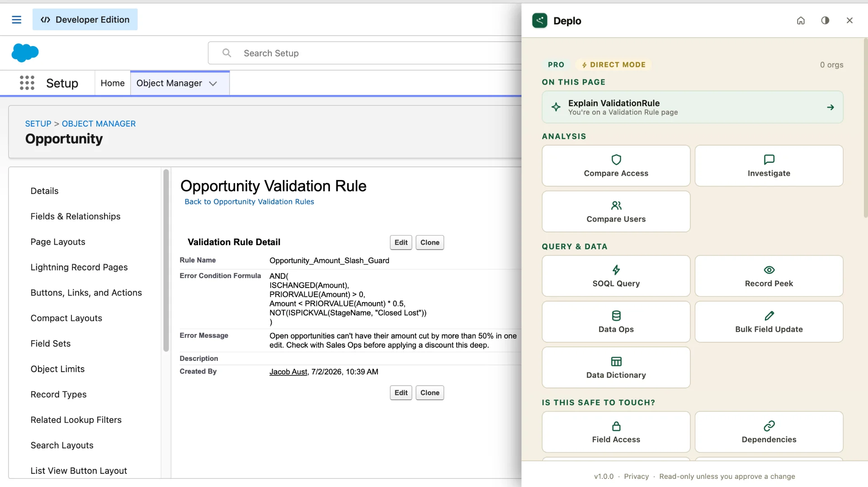The height and width of the screenshot is (487, 868).
Task: Follow the SETUP breadcrumb link
Action: pos(38,123)
